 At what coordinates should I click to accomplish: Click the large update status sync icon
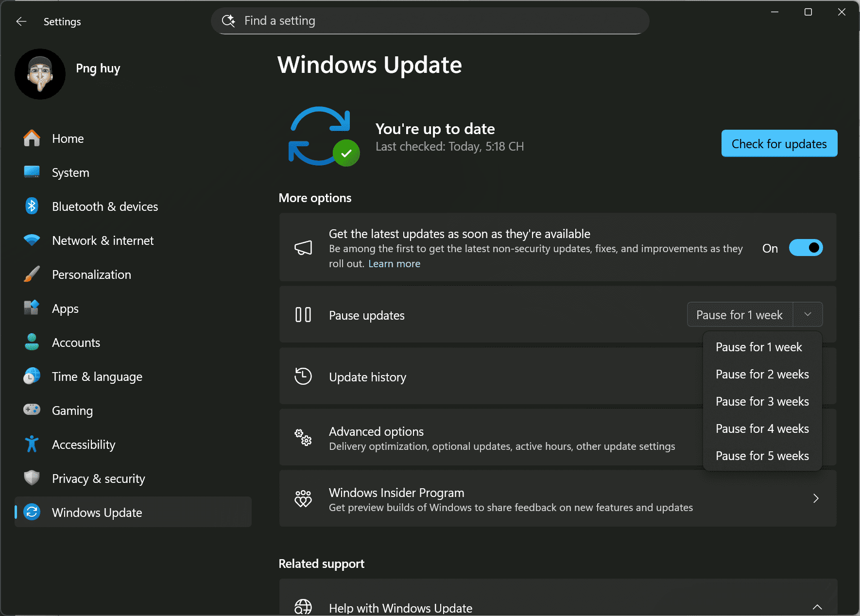(x=324, y=137)
